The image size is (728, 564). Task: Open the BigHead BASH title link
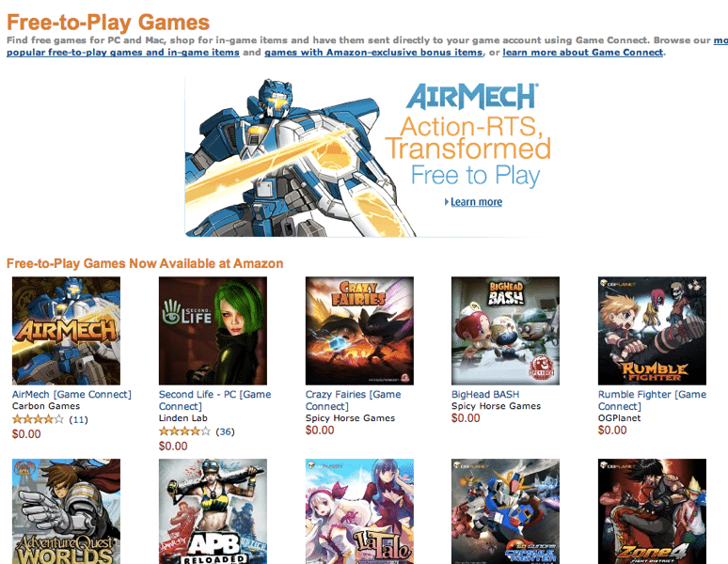pos(485,394)
